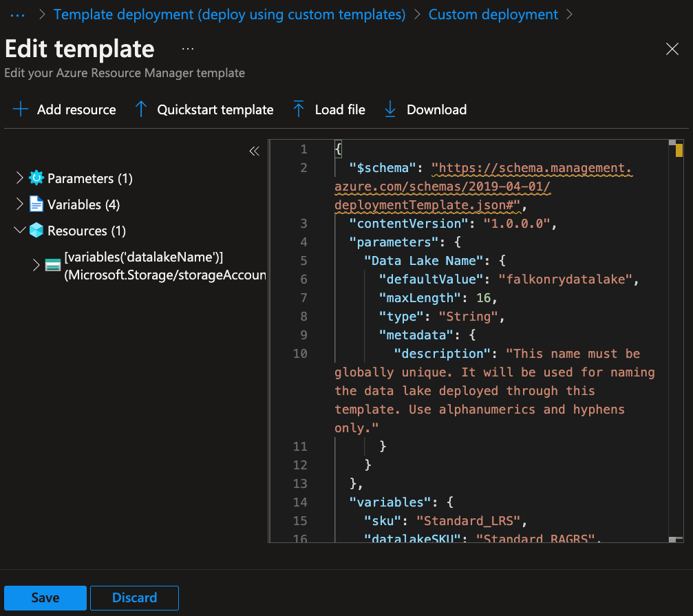Click "Standard_LRS" sku value
The image size is (693, 616).
[x=469, y=520]
